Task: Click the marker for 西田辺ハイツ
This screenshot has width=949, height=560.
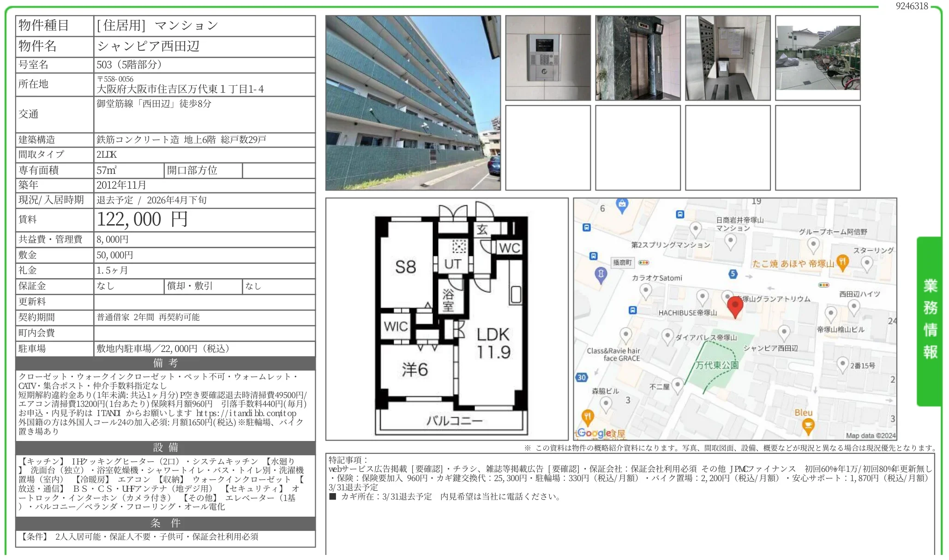Action: tap(853, 306)
